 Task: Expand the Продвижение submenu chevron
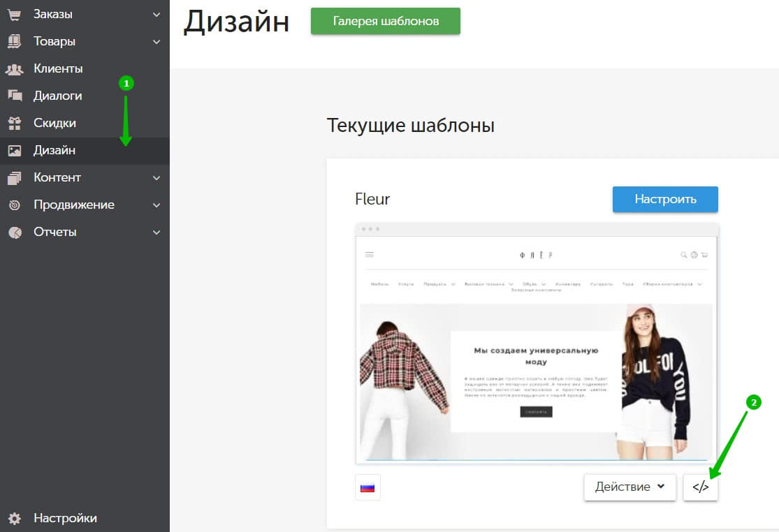pos(156,205)
